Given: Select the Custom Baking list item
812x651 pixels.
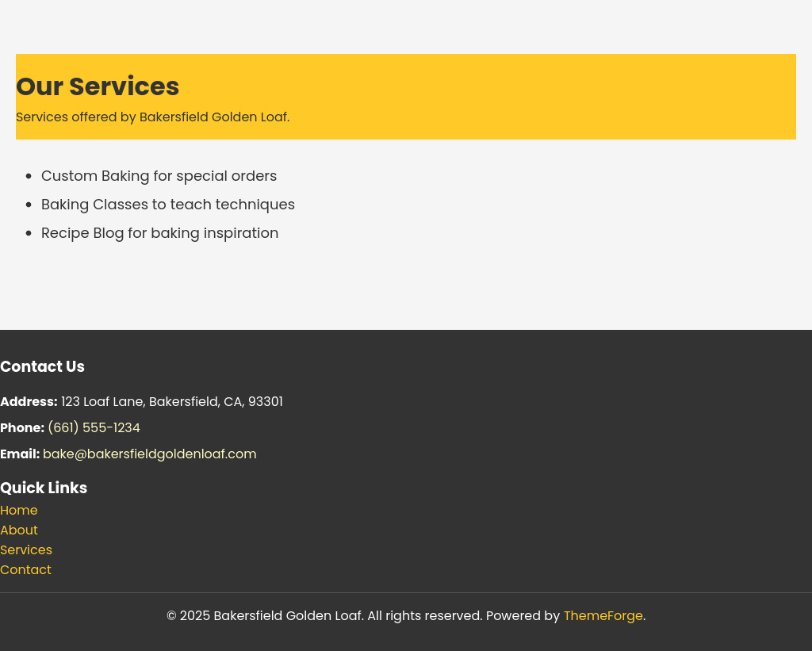Looking at the screenshot, I should (x=159, y=176).
